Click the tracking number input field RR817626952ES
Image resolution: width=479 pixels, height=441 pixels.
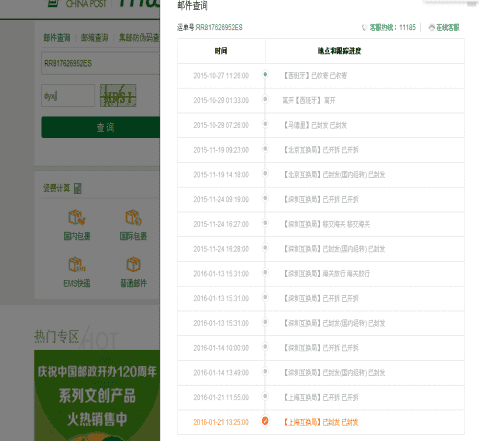(101, 63)
